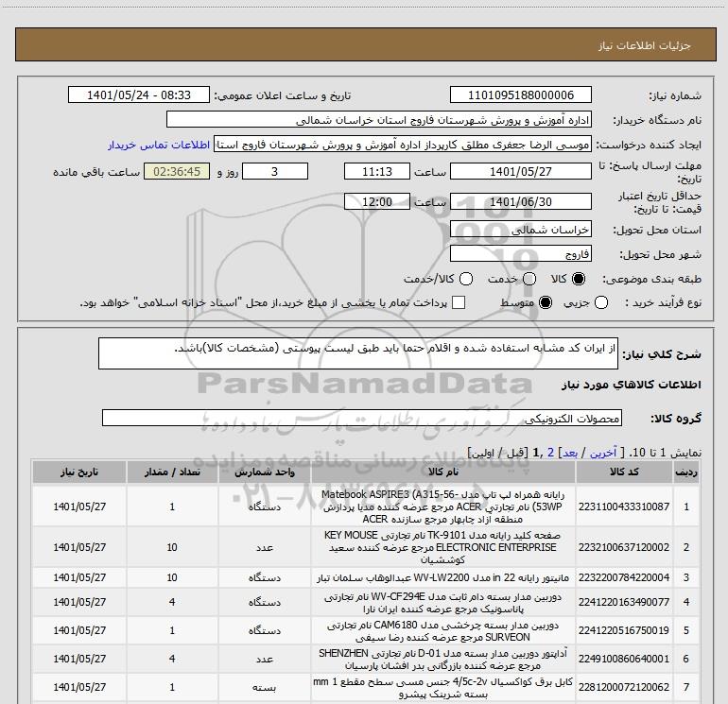Click column header نام کالا
Screen dimensions: 728x704
[x=443, y=472]
